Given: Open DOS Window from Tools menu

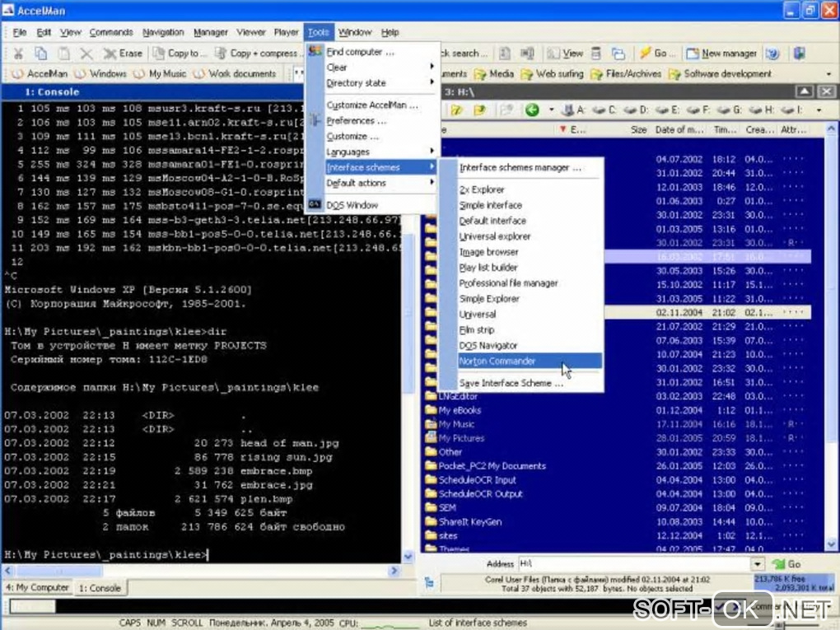Looking at the screenshot, I should pos(371,205).
